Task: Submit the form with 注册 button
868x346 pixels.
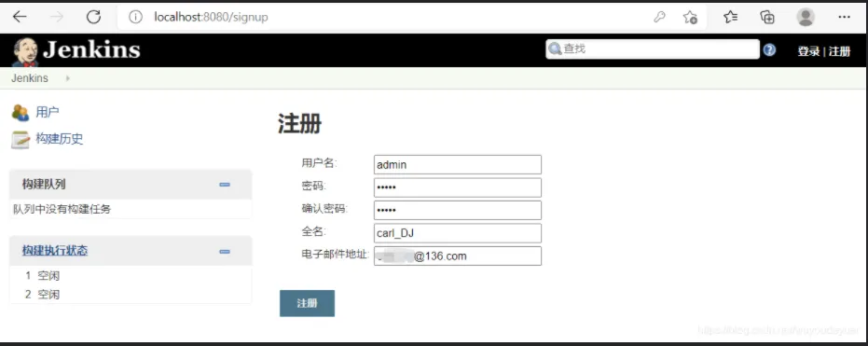Action: point(308,303)
